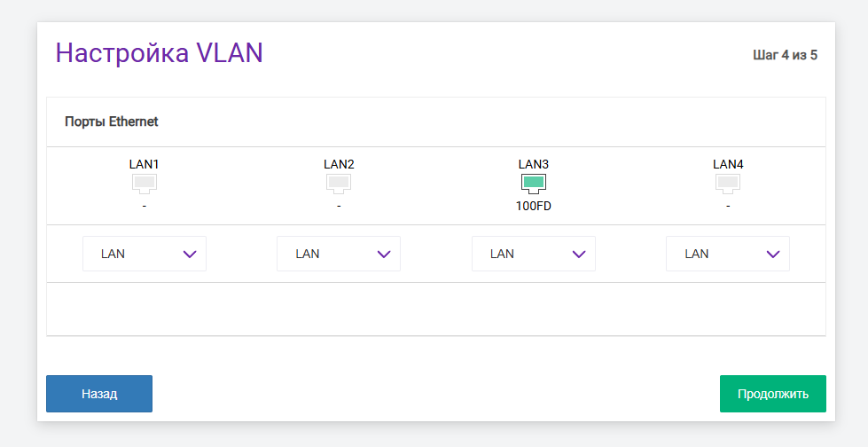This screenshot has width=868, height=447.
Task: Select the green active LAN3 port icon
Action: (534, 183)
